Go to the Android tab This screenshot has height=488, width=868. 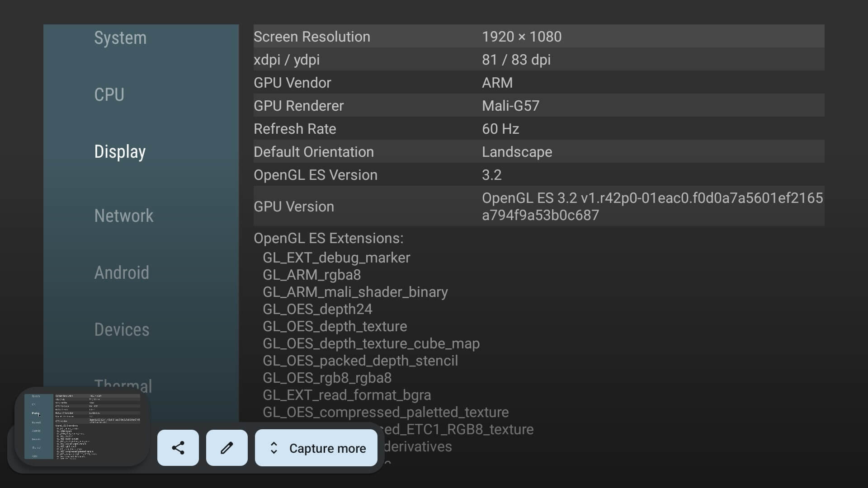coord(122,273)
